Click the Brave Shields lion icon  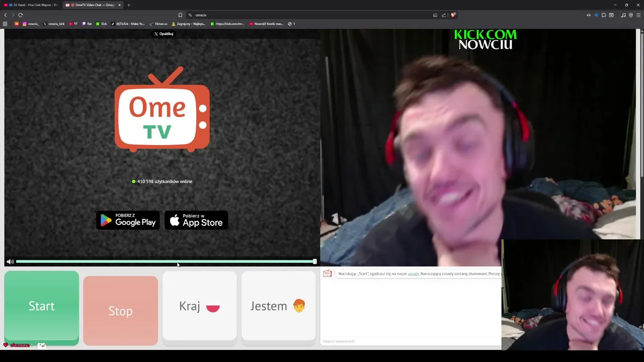tap(453, 15)
